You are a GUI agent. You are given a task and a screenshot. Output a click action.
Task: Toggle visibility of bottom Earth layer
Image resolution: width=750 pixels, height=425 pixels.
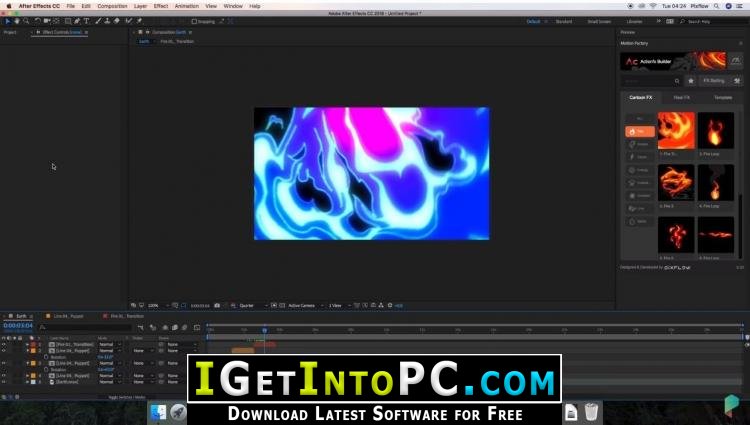(4, 382)
